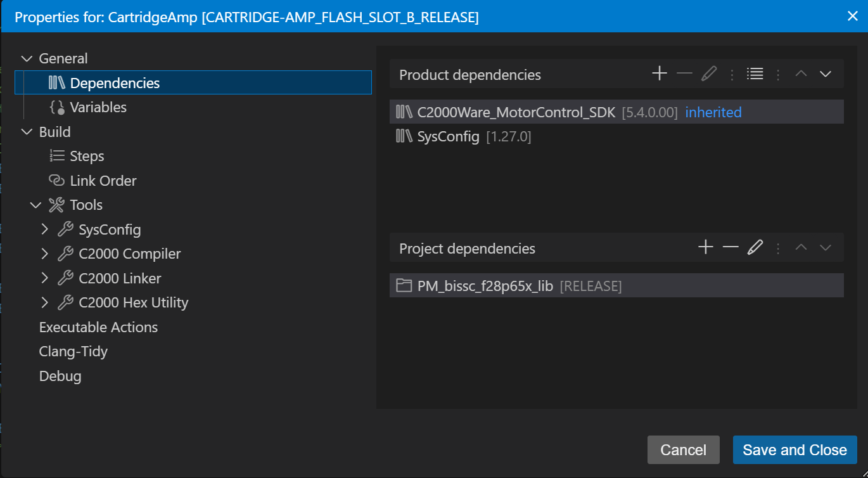Select the PM_bissc_f28p65x_lib project dependency
The width and height of the screenshot is (868, 478).
[x=616, y=285]
